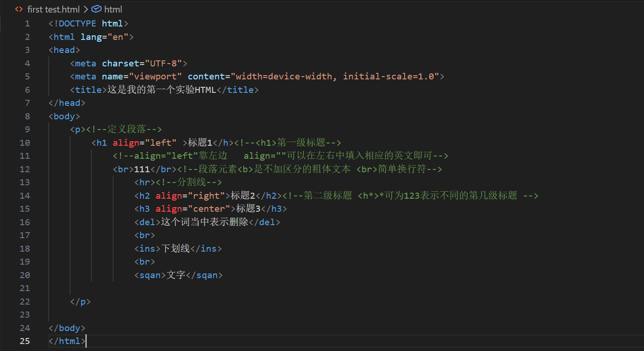Click the closing p tag on line 22
The height and width of the screenshot is (351, 644).
click(x=80, y=302)
